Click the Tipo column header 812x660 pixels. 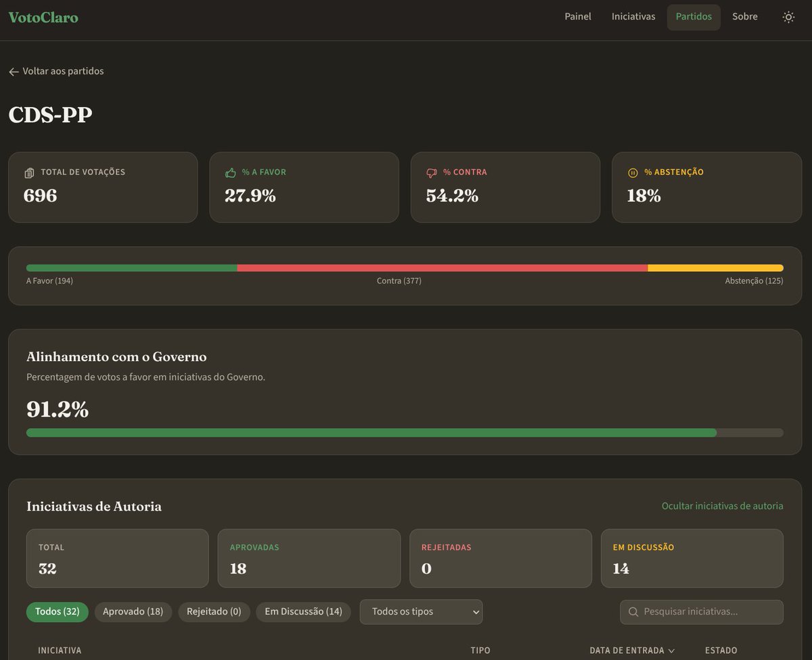[x=480, y=651]
